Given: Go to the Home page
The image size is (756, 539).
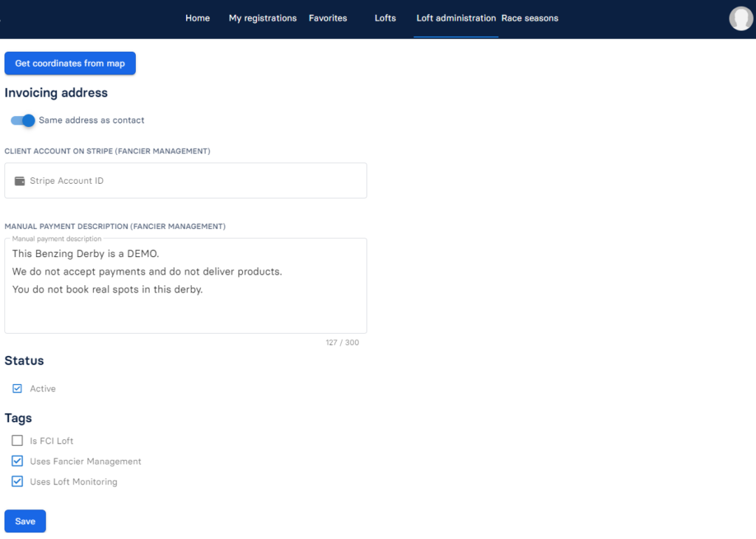Looking at the screenshot, I should [197, 18].
